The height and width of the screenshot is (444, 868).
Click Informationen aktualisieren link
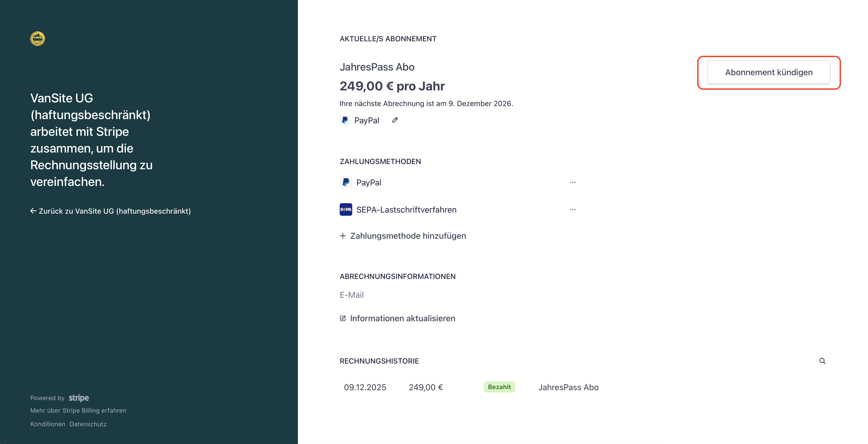(402, 318)
